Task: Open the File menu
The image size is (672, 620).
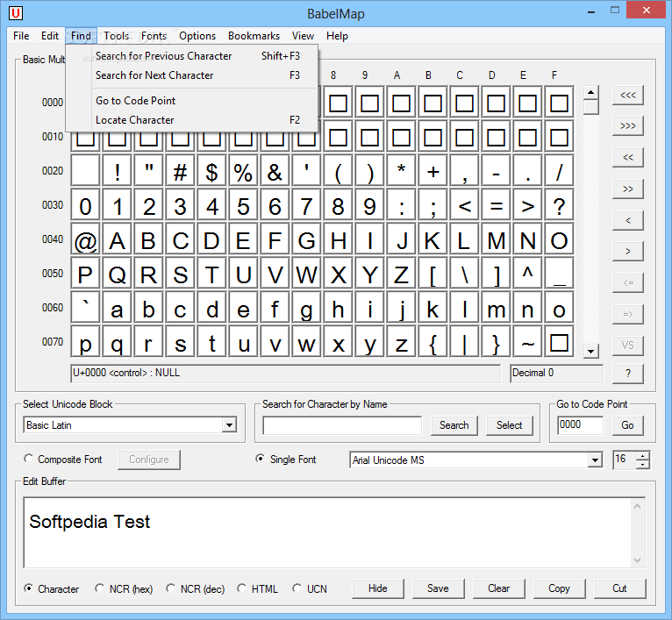Action: [x=21, y=36]
